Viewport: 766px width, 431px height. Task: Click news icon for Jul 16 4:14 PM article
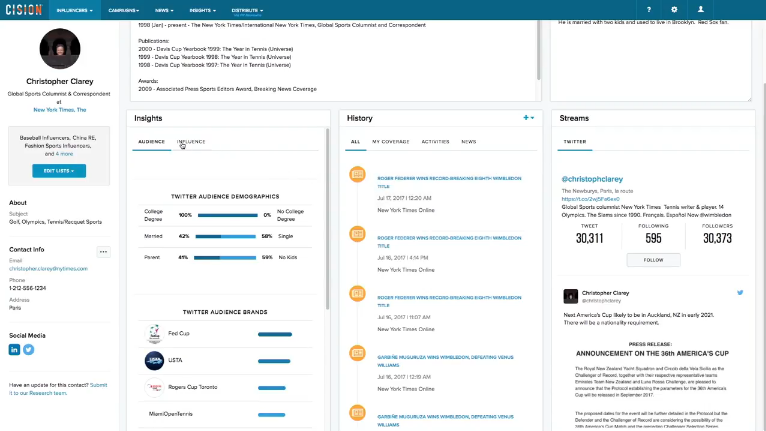(357, 234)
